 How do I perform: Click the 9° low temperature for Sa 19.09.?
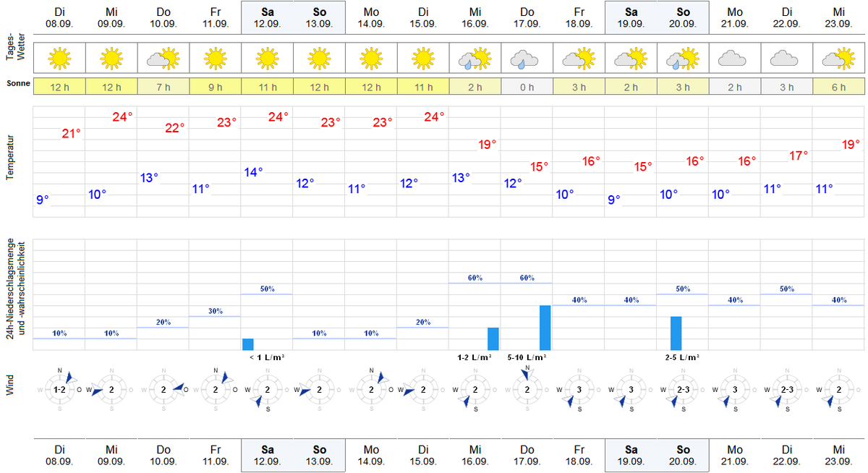(613, 200)
